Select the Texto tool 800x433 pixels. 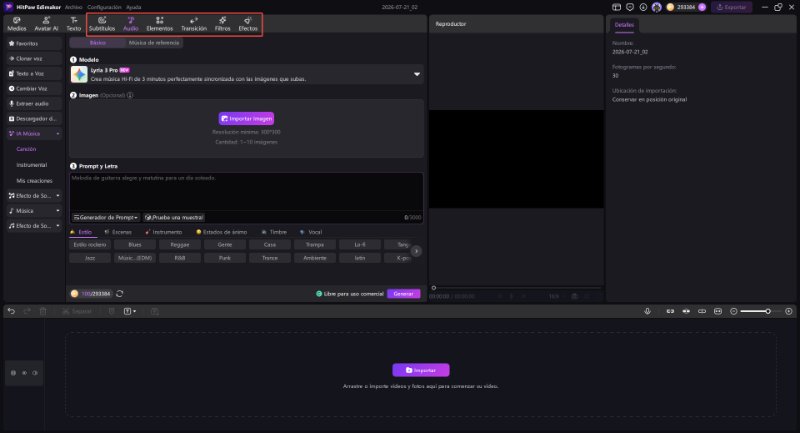[73, 24]
